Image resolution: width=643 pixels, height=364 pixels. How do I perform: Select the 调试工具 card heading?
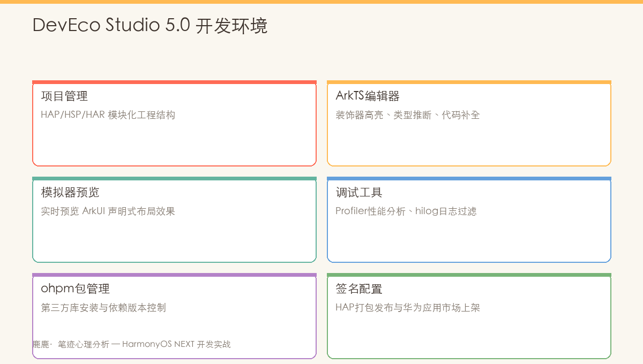coord(359,193)
